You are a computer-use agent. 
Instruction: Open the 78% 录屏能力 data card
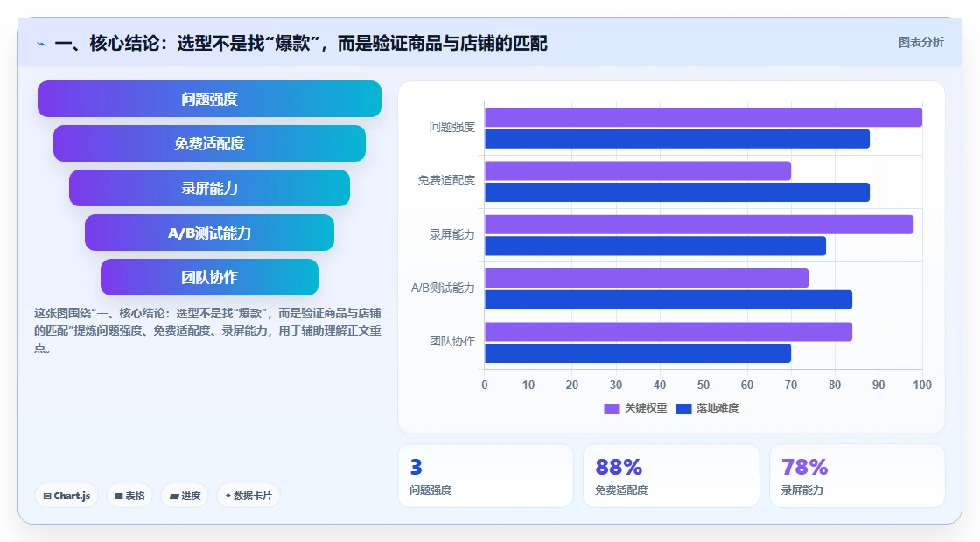coord(857,476)
